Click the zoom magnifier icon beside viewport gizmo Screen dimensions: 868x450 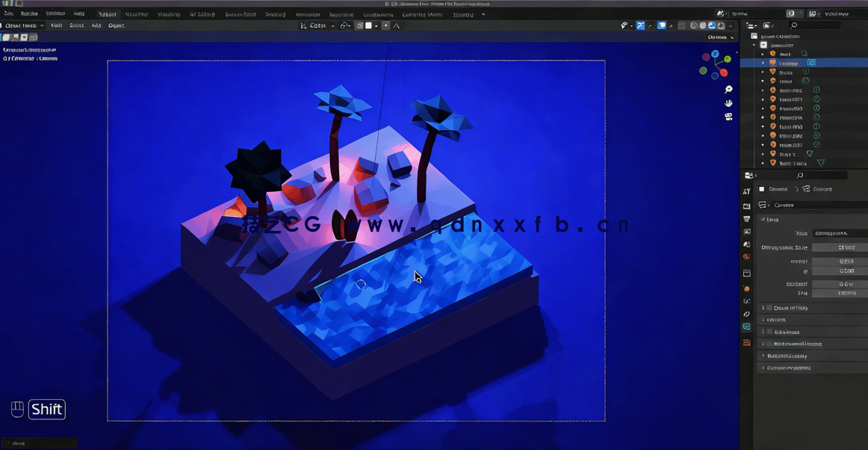[x=728, y=89]
